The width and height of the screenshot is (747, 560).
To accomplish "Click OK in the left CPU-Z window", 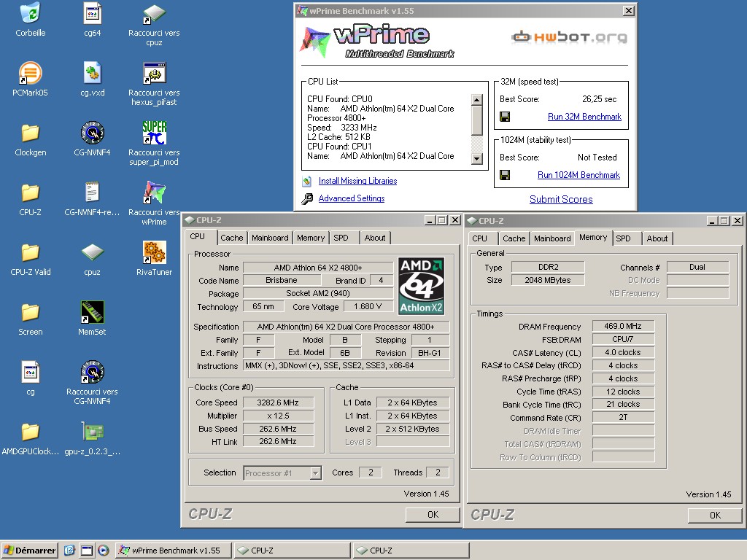I will tap(433, 515).
